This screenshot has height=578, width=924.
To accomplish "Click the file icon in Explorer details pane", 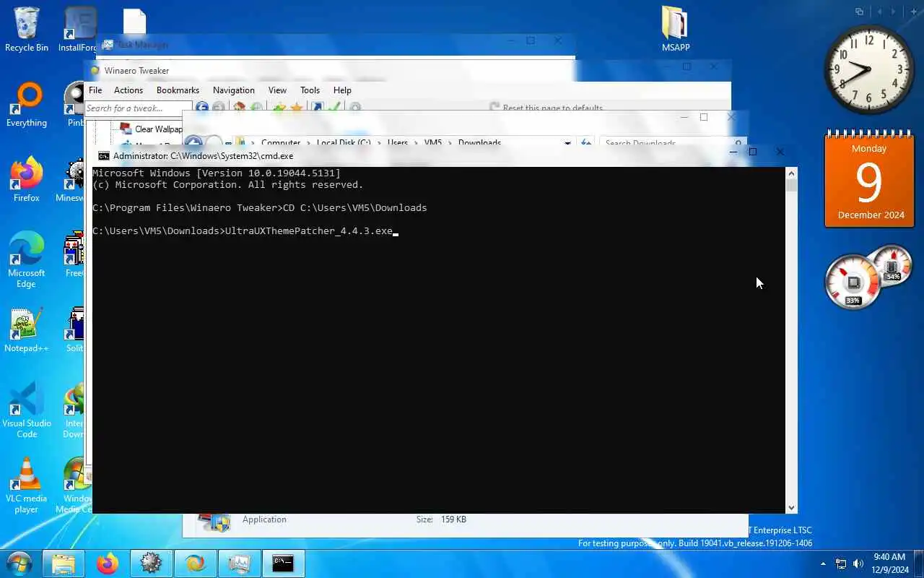I will (214, 522).
